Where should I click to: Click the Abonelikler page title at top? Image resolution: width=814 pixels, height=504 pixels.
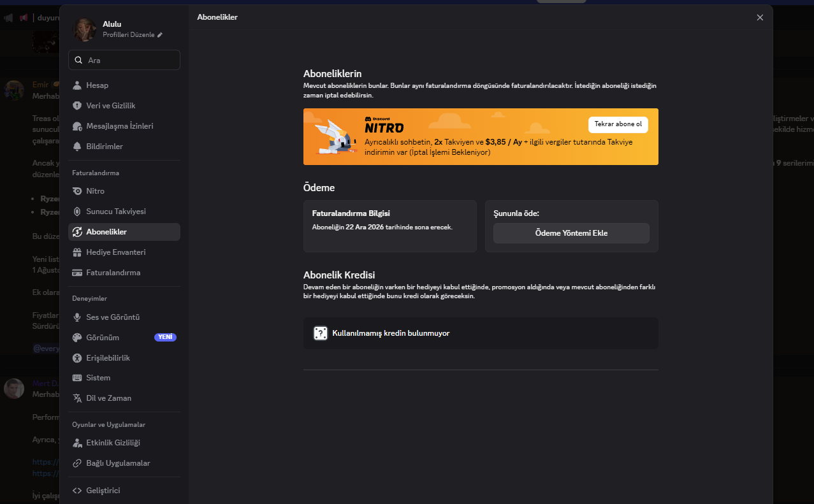click(218, 17)
